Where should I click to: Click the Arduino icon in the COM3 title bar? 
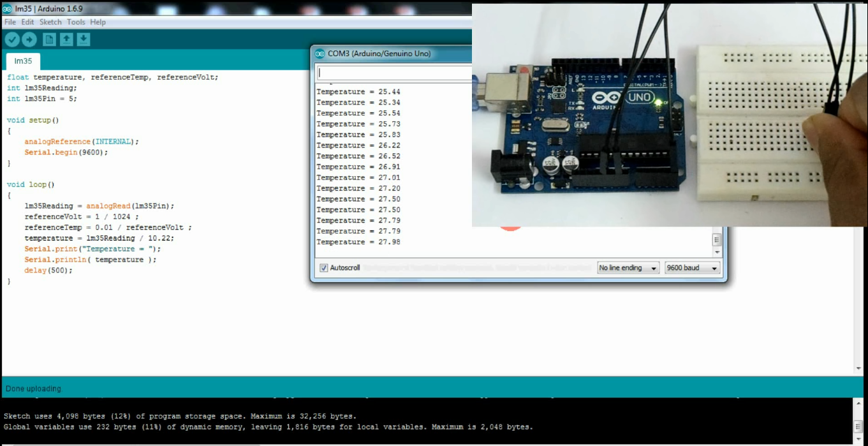click(319, 54)
